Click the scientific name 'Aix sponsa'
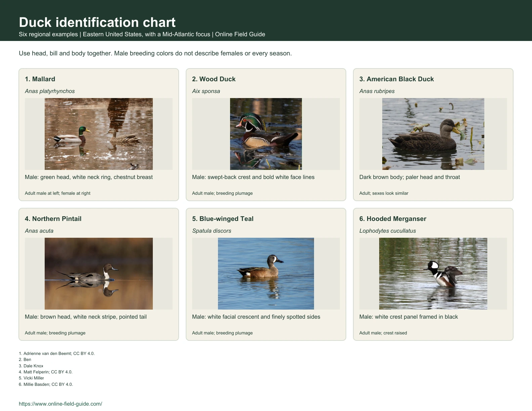The height and width of the screenshot is (411, 532). coord(206,91)
